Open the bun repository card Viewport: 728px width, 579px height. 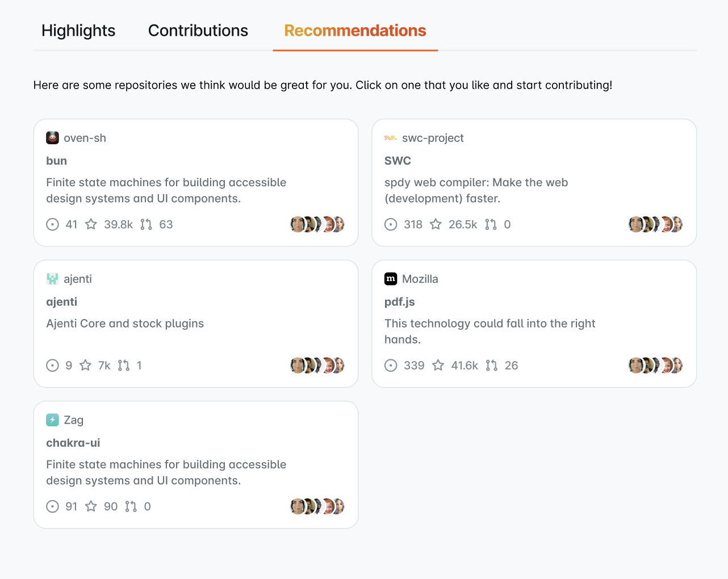click(196, 182)
